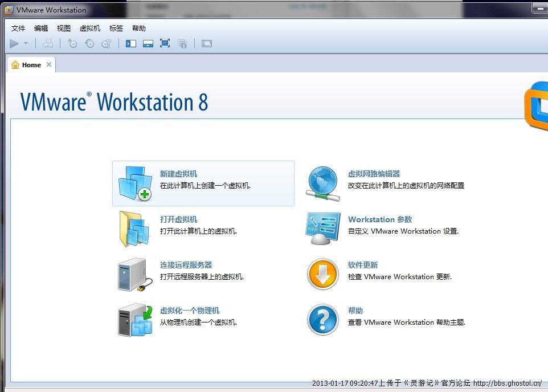Click the 软件更新 text link

click(363, 265)
